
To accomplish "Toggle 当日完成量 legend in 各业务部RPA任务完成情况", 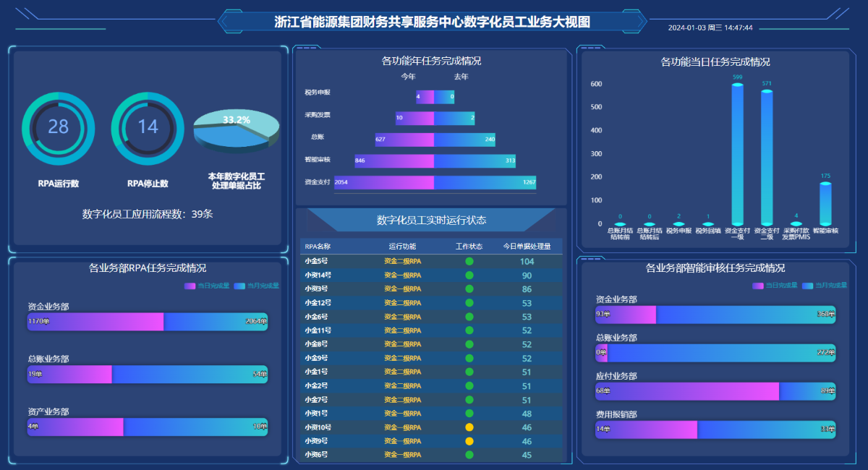I will (x=208, y=286).
